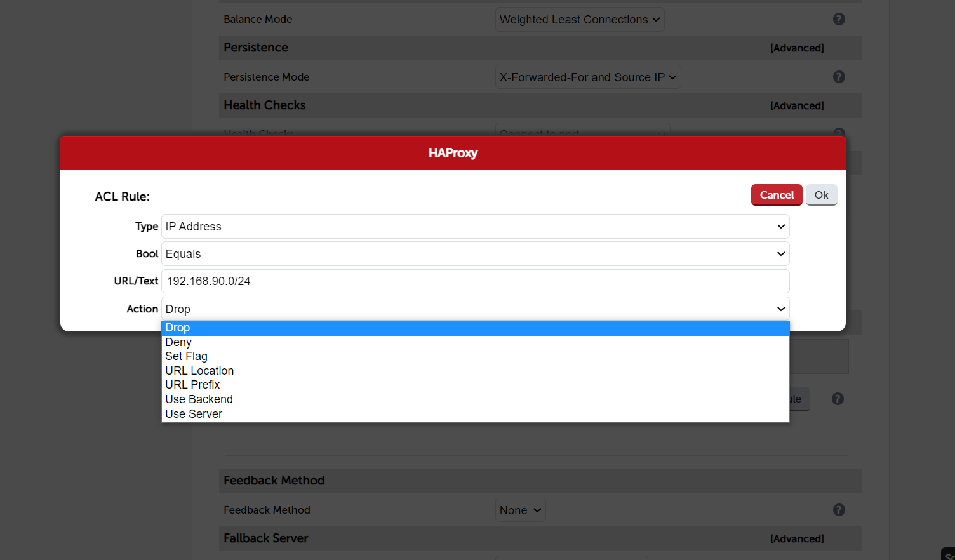The width and height of the screenshot is (955, 560).
Task: Show Advanced options for Persistence
Action: point(797,48)
